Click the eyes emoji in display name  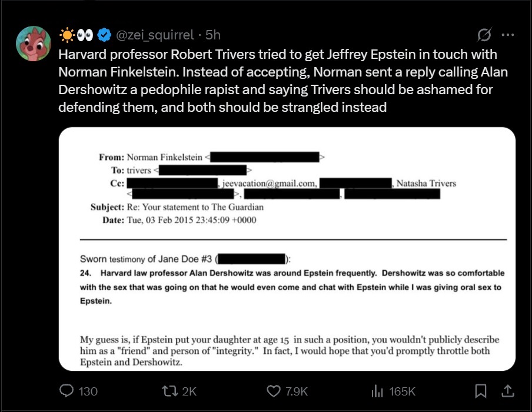point(85,35)
